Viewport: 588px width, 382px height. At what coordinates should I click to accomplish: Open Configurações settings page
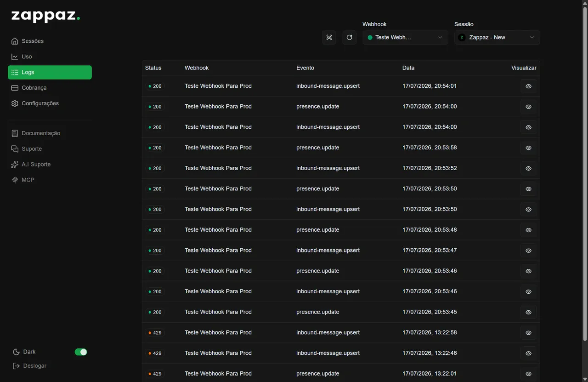click(50, 103)
